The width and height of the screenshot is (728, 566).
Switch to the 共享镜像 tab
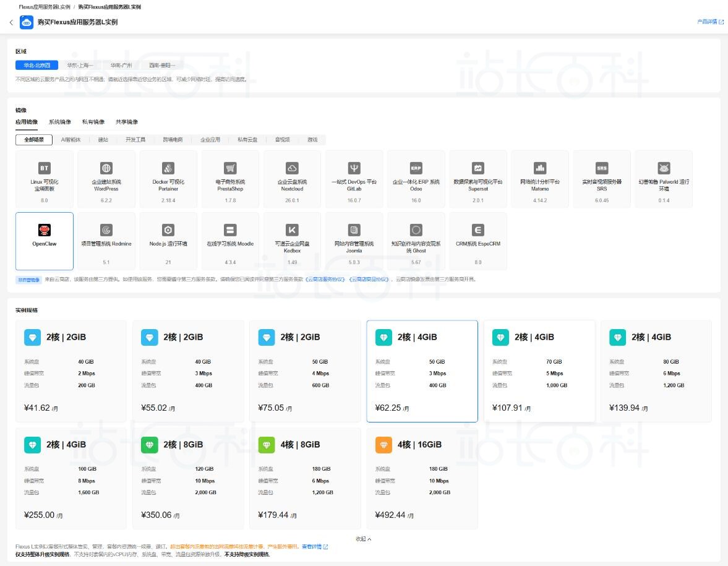[x=127, y=122]
